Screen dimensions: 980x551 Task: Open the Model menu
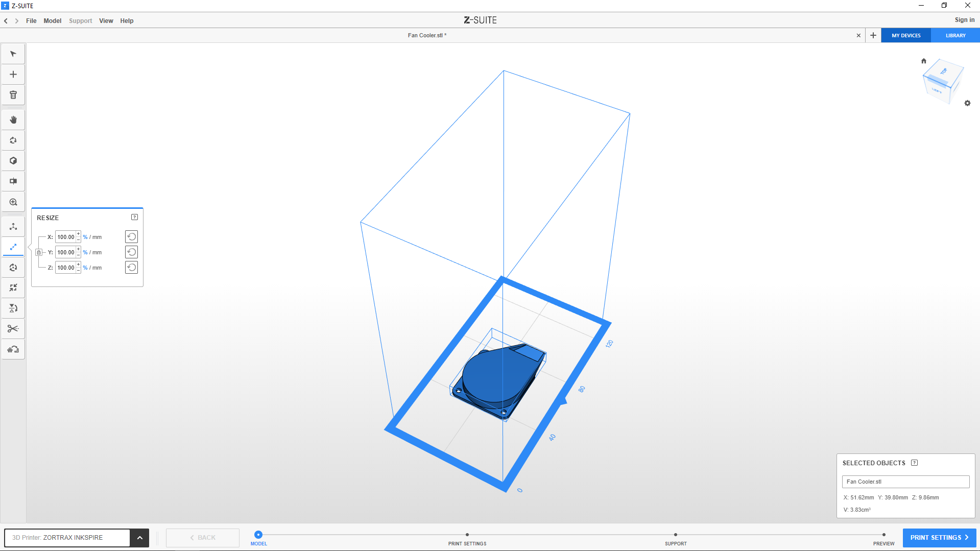coord(52,21)
